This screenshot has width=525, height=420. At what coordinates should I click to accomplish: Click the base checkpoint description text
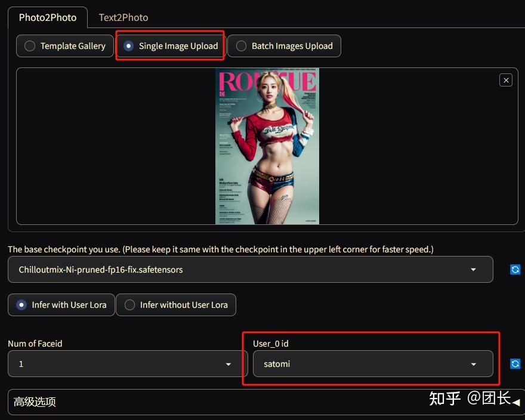pos(221,249)
